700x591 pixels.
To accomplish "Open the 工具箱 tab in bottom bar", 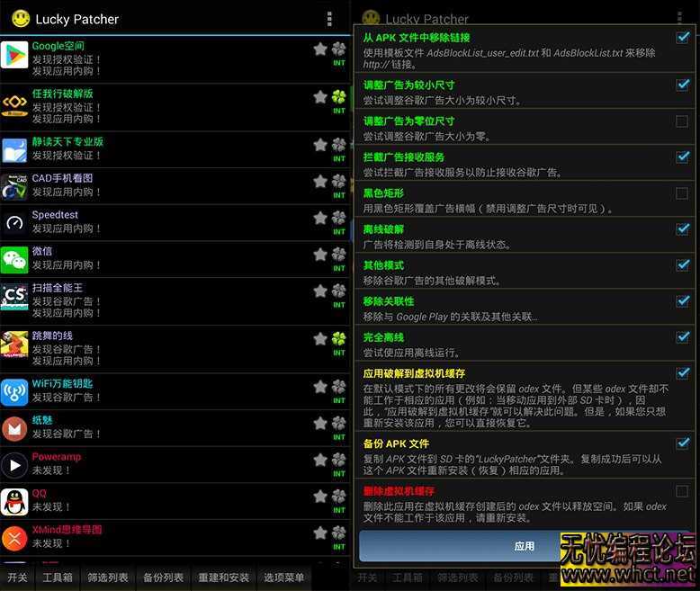I will click(x=58, y=578).
